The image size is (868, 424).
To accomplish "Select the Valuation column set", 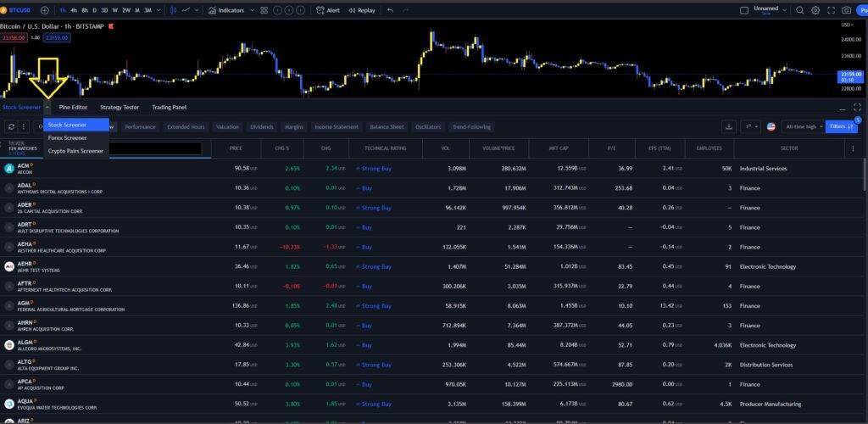I will click(227, 126).
